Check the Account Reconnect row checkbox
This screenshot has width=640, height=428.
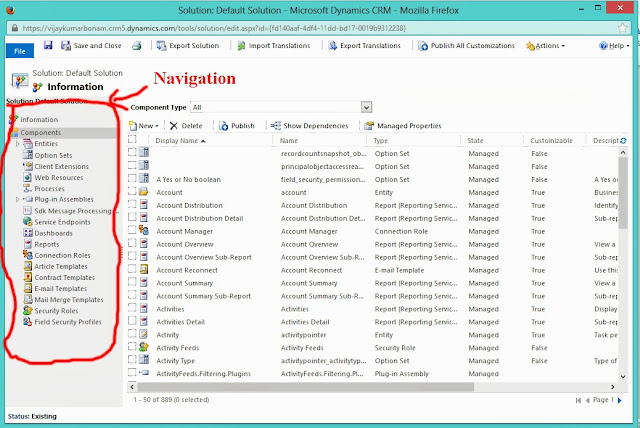[x=132, y=268]
